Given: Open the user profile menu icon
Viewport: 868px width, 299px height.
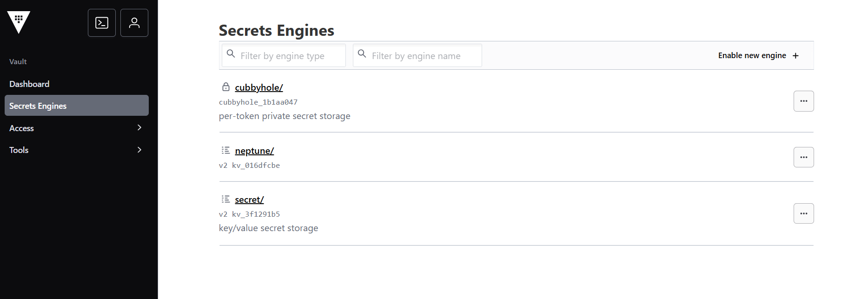Looking at the screenshot, I should click(134, 23).
